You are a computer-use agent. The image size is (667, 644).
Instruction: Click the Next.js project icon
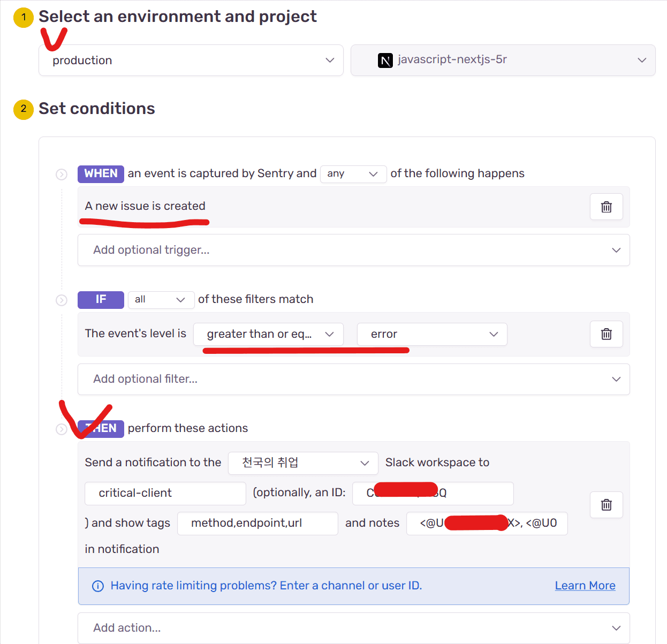[x=385, y=60]
